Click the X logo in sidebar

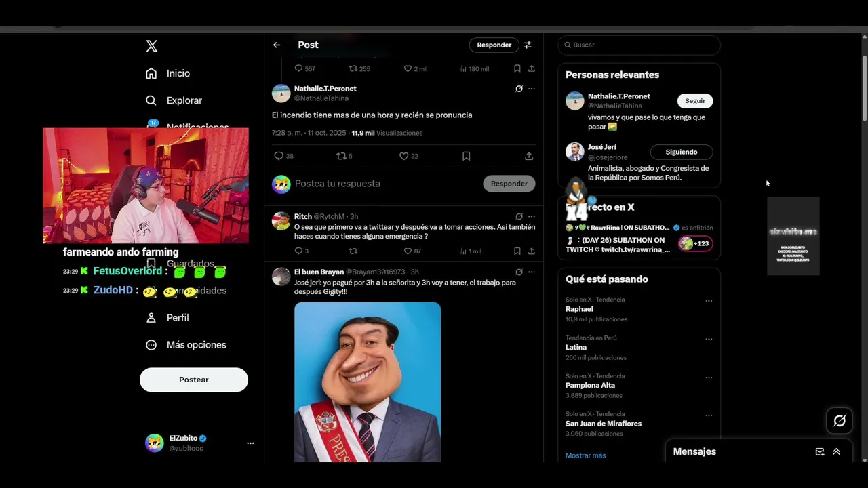(x=152, y=46)
